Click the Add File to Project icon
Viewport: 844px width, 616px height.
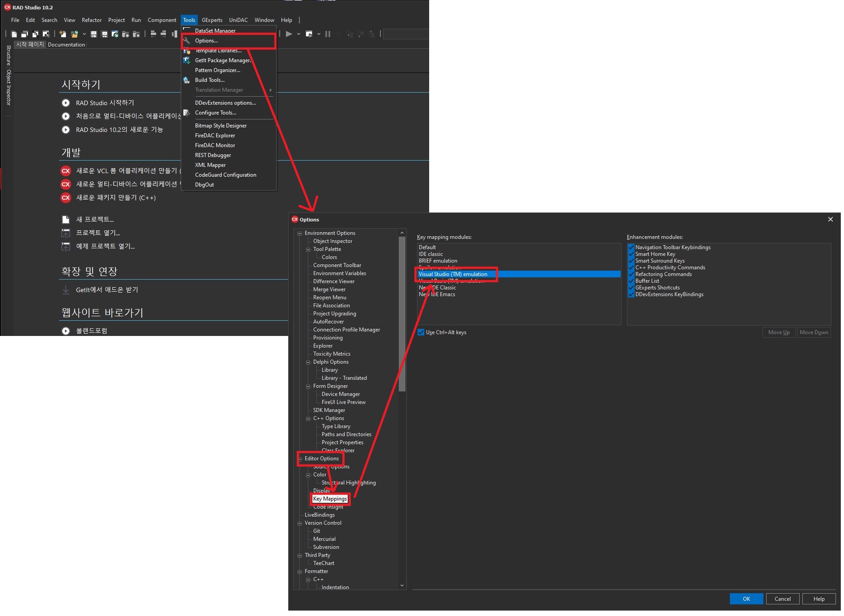coord(126,34)
